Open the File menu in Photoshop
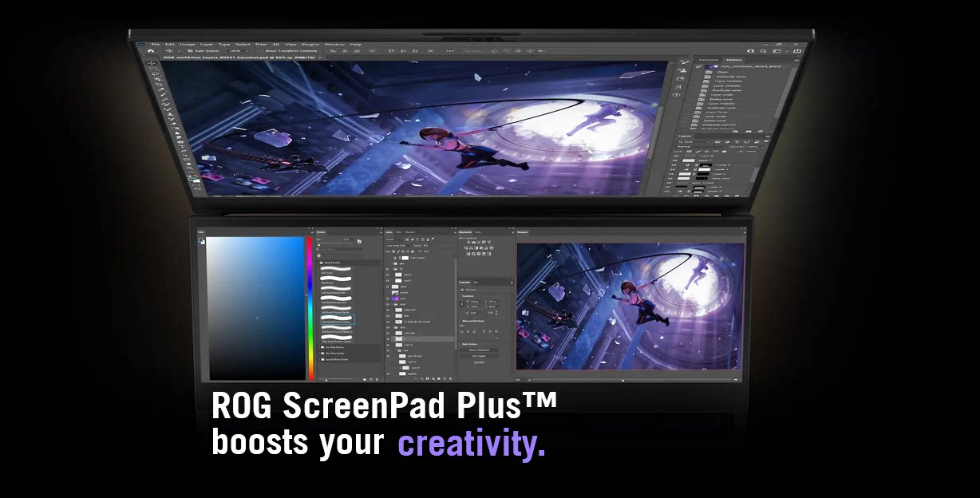The width and height of the screenshot is (980, 498). click(155, 44)
